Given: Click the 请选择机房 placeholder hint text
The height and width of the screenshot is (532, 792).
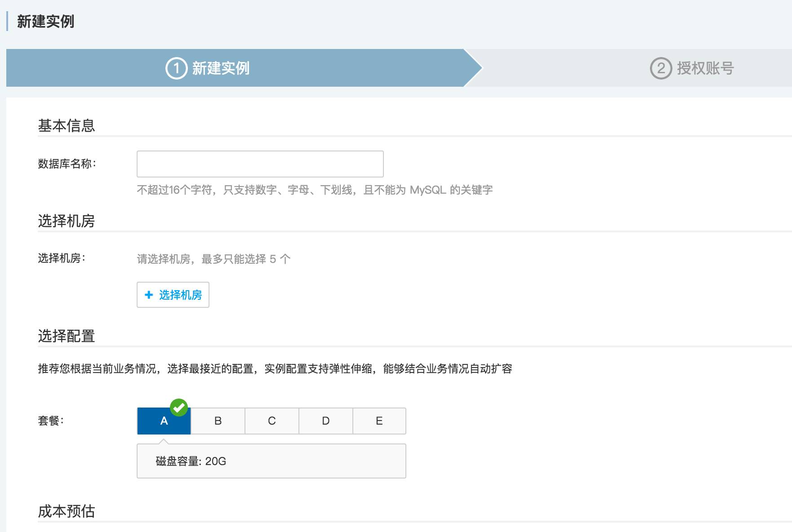Looking at the screenshot, I should (214, 259).
